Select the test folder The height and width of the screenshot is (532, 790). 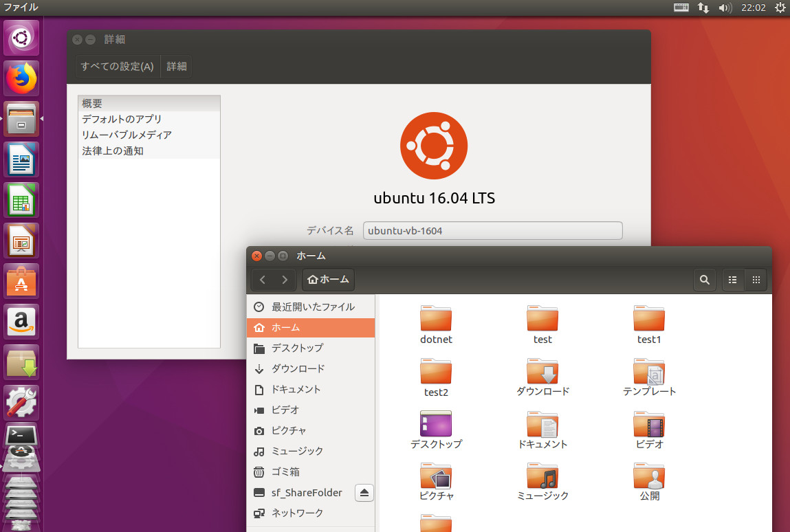click(x=542, y=325)
